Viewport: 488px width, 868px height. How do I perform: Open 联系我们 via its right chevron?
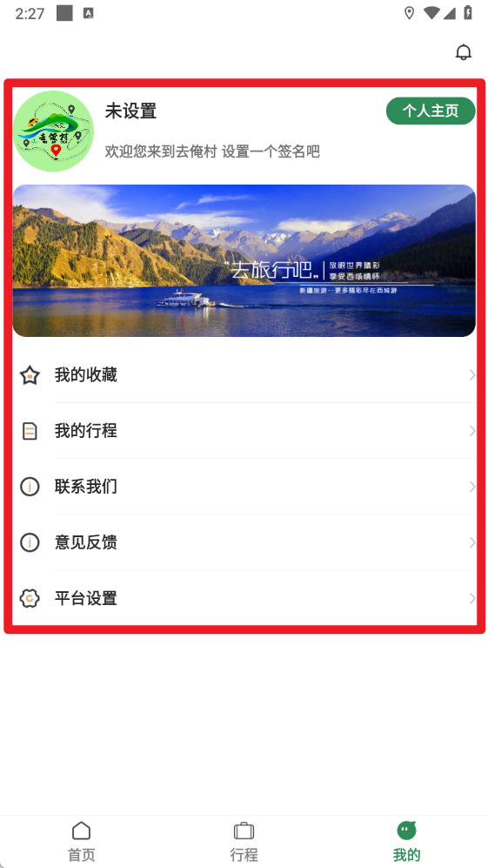(472, 487)
